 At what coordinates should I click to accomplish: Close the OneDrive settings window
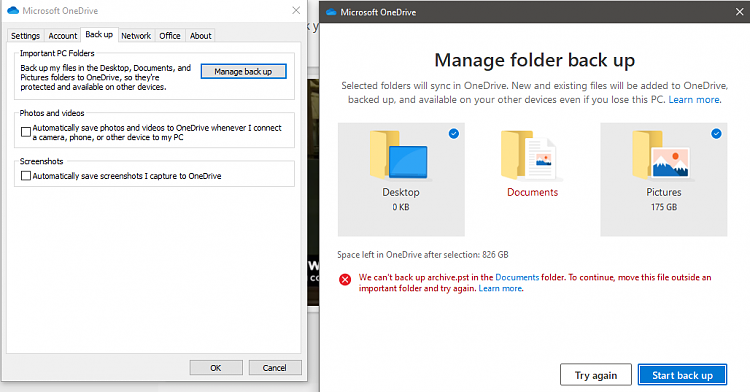pyautogui.click(x=296, y=10)
